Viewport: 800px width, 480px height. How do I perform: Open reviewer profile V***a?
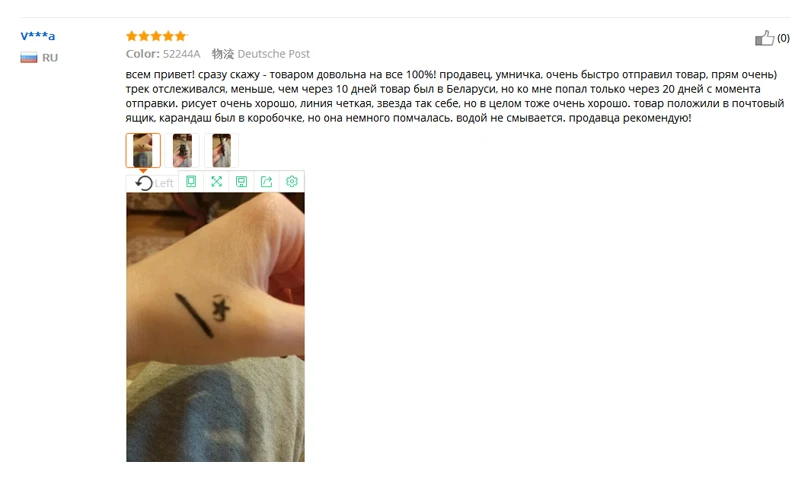click(x=38, y=36)
